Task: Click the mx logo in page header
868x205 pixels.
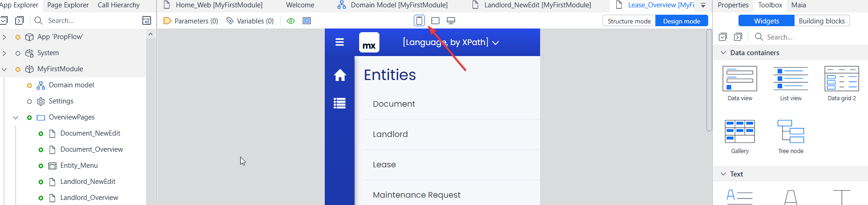Action: (369, 42)
